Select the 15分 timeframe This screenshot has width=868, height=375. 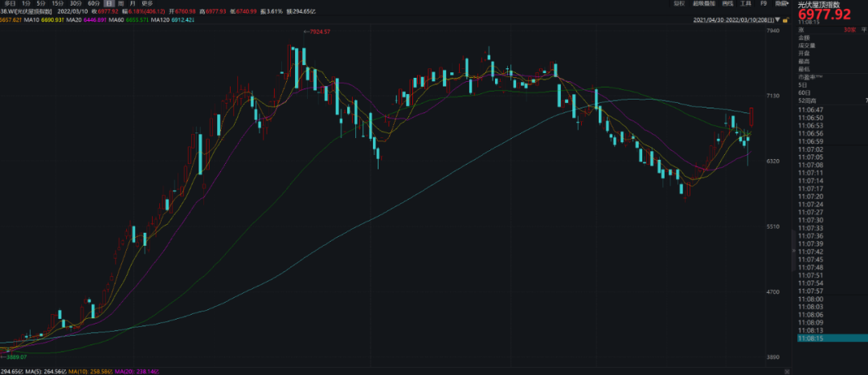(57, 4)
